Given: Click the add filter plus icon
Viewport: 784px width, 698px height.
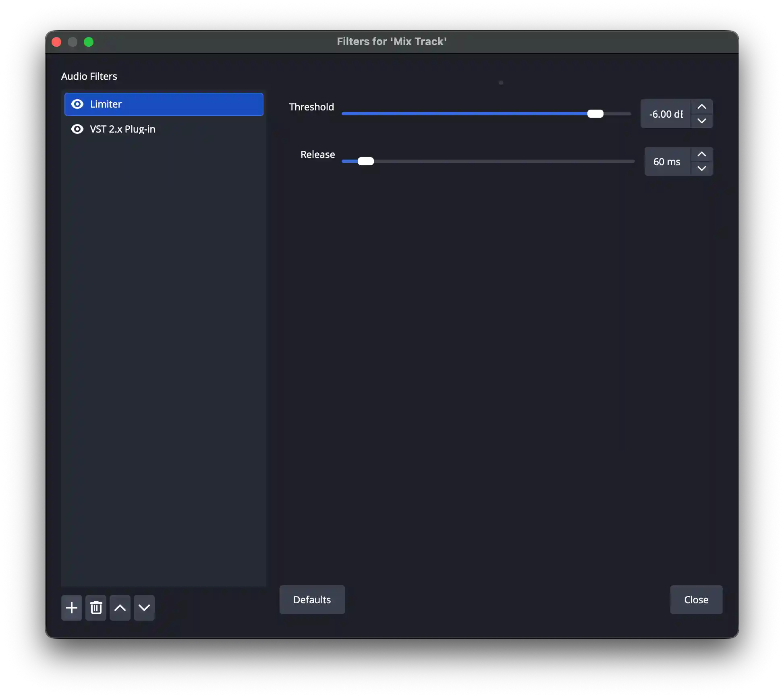Looking at the screenshot, I should pos(72,608).
